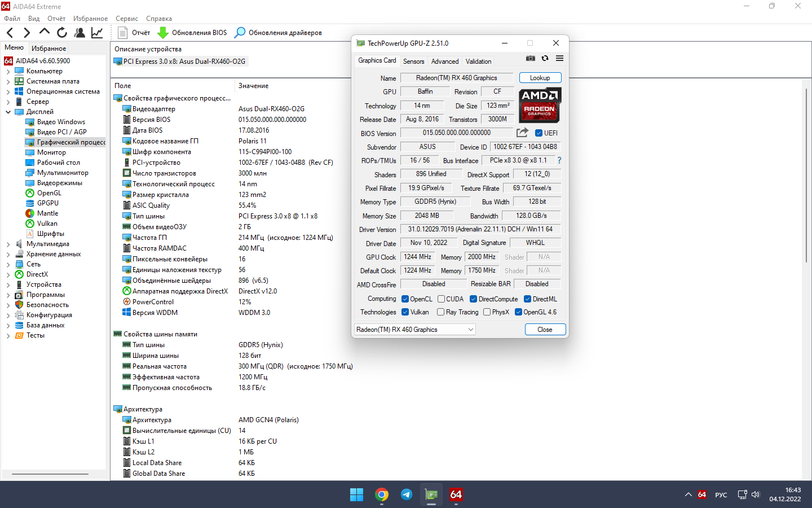
Task: Refresh the AIDA64 page
Action: pyautogui.click(x=62, y=33)
